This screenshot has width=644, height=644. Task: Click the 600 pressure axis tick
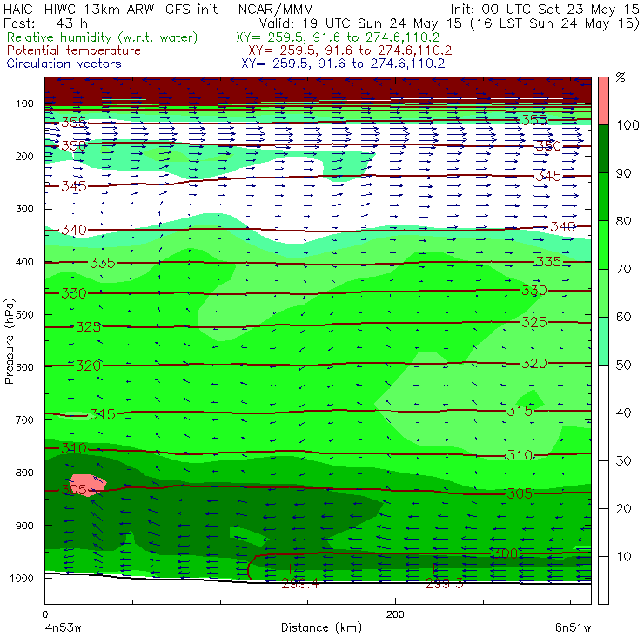[24, 366]
